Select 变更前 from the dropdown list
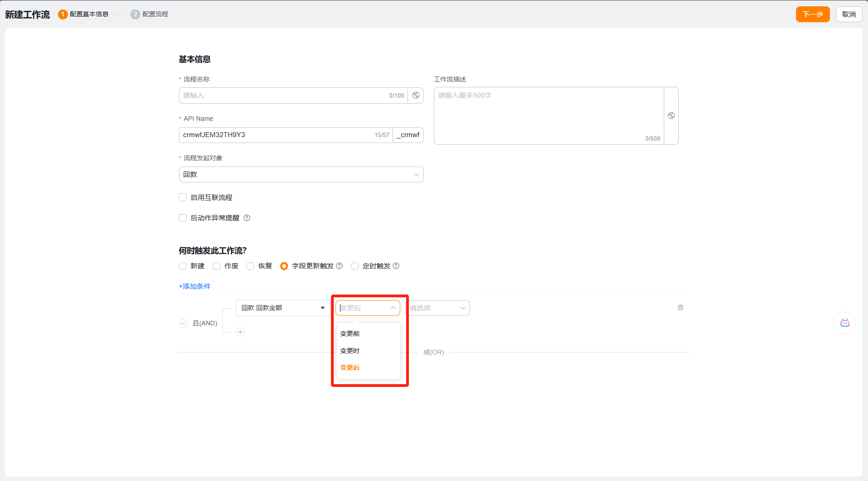 pyautogui.click(x=350, y=333)
